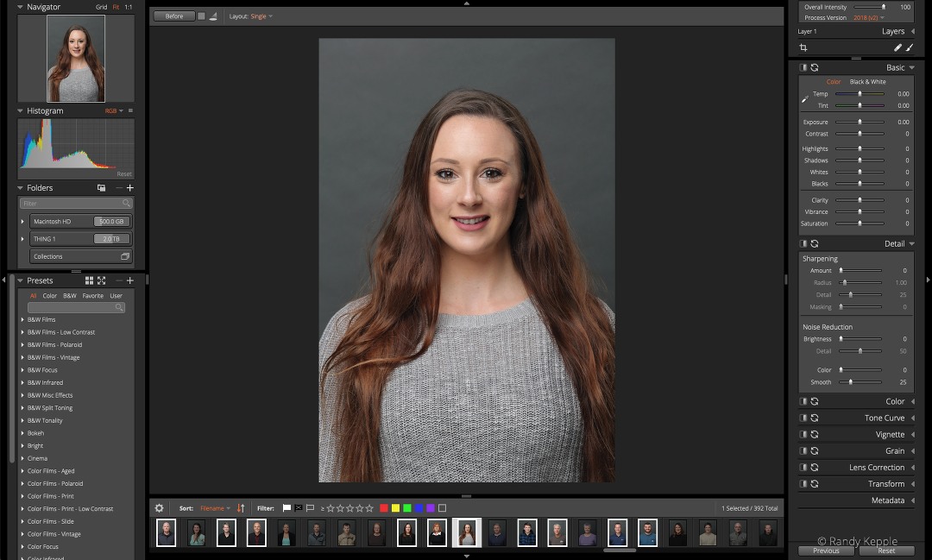
Task: Select the Perfect Eraser tool icon
Action: 897,47
